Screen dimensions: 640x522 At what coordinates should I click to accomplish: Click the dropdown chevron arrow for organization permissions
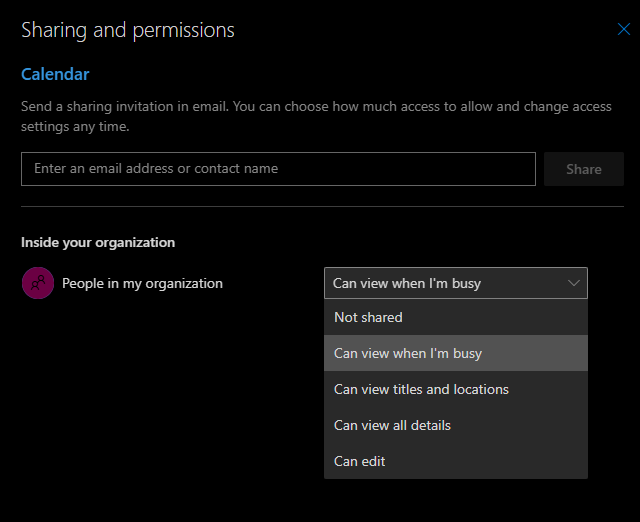[574, 283]
